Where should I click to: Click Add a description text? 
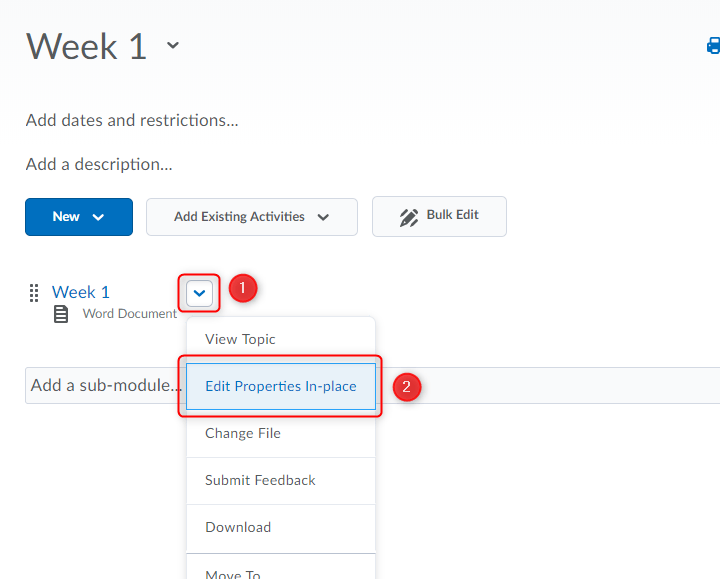click(99, 164)
